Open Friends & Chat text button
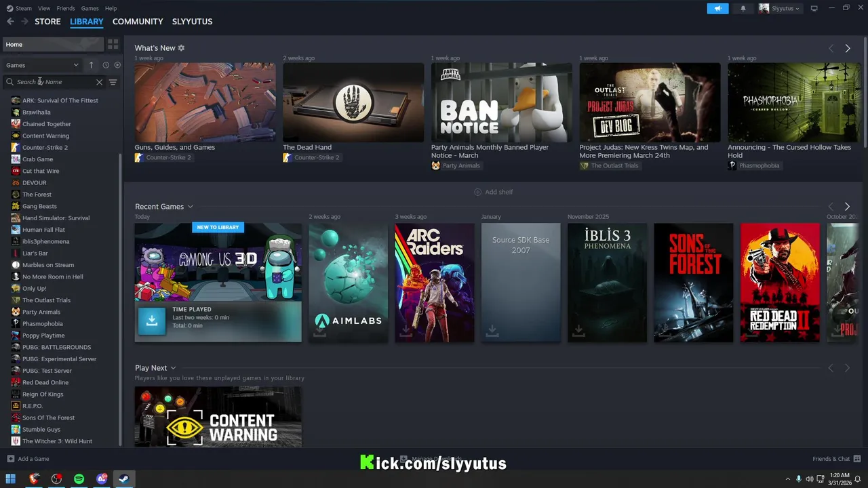The image size is (868, 488). [x=831, y=459]
